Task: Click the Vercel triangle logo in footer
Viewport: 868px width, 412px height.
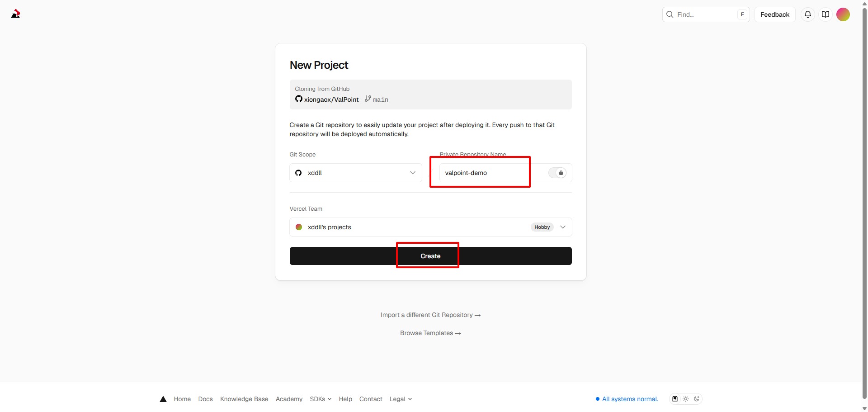Action: [x=163, y=399]
